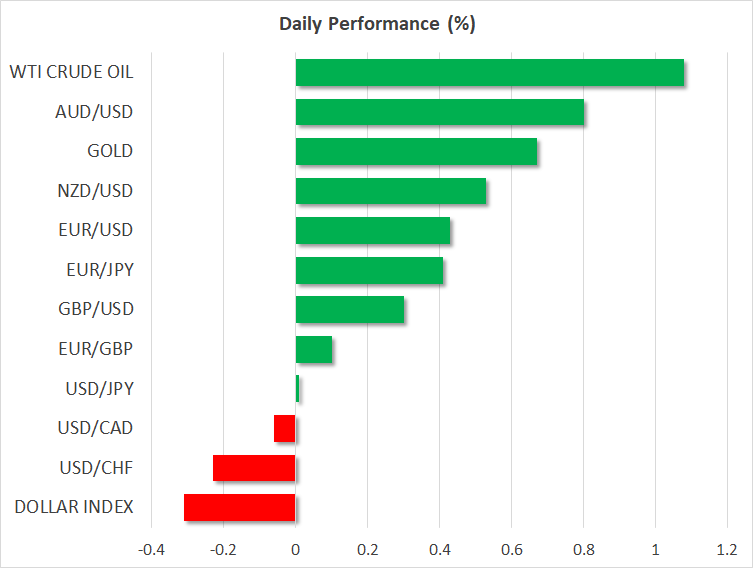Select the USD/JPY axis label

coord(100,389)
